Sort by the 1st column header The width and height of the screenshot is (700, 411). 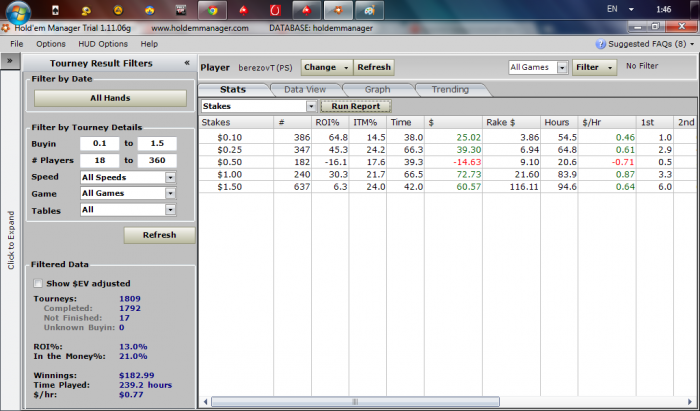[x=655, y=122]
